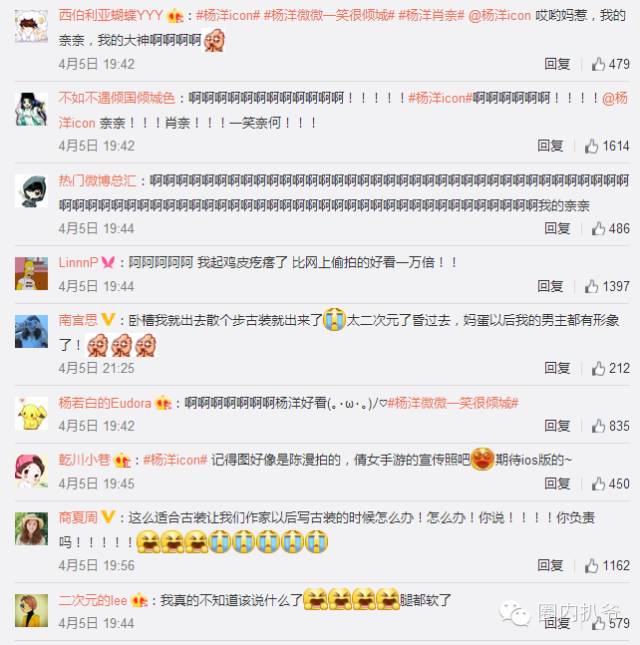Like 南宣思's comment with 212 likes

pos(610,368)
